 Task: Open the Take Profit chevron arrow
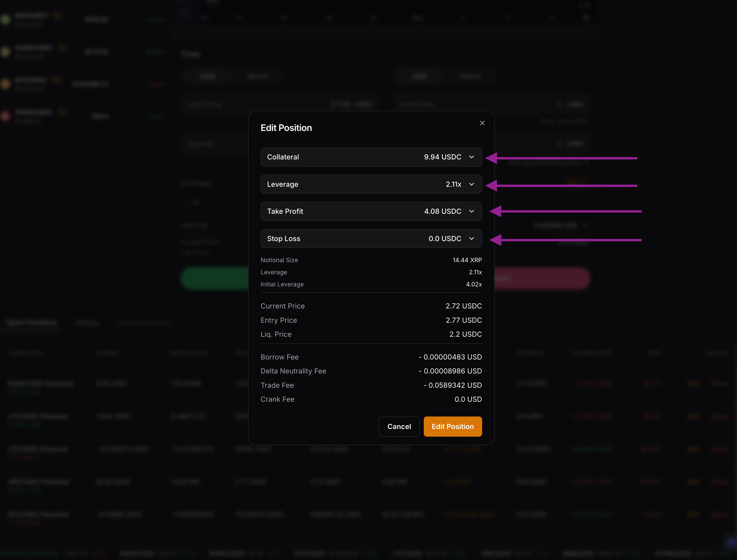471,211
